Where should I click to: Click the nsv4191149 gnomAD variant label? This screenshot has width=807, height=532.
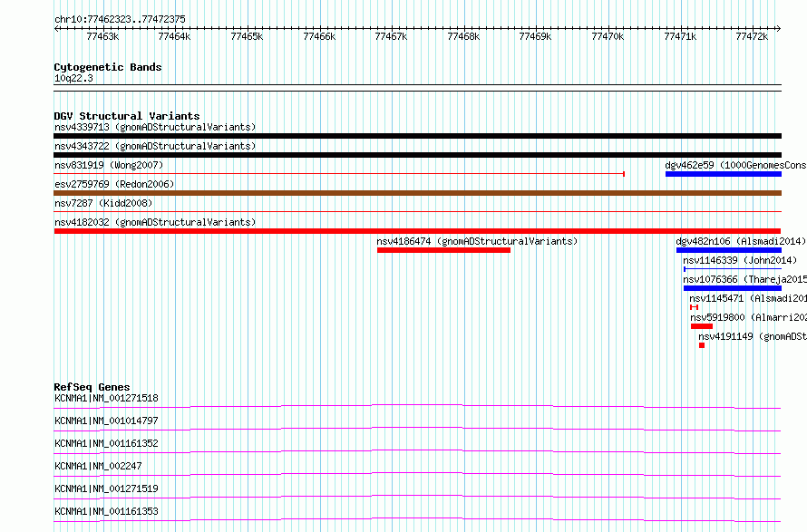pos(753,336)
